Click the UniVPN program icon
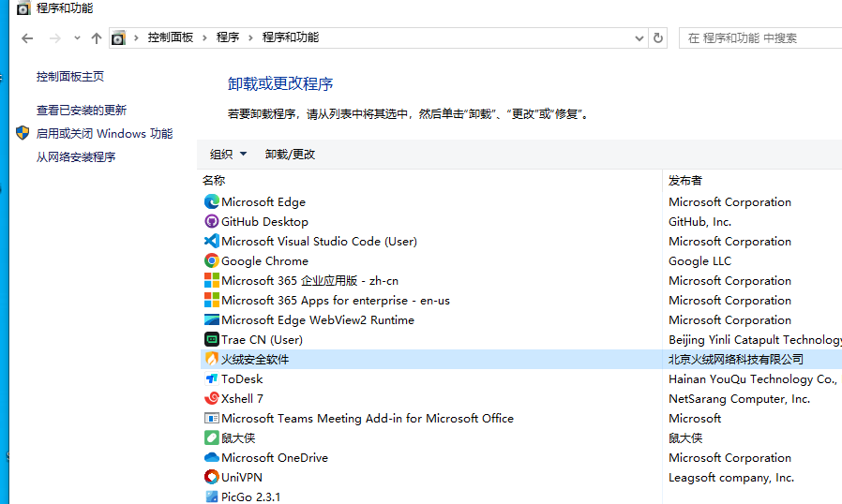 (x=212, y=477)
